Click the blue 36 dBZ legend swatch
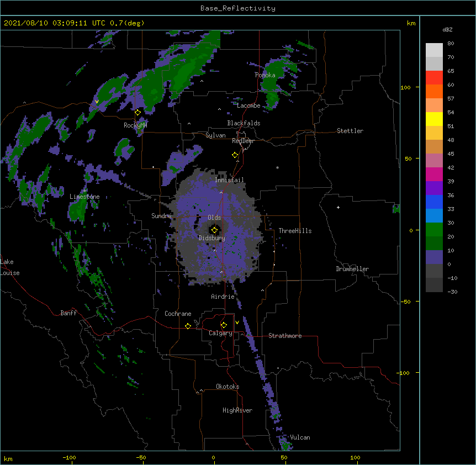The height and width of the screenshot is (465, 476). point(434,202)
